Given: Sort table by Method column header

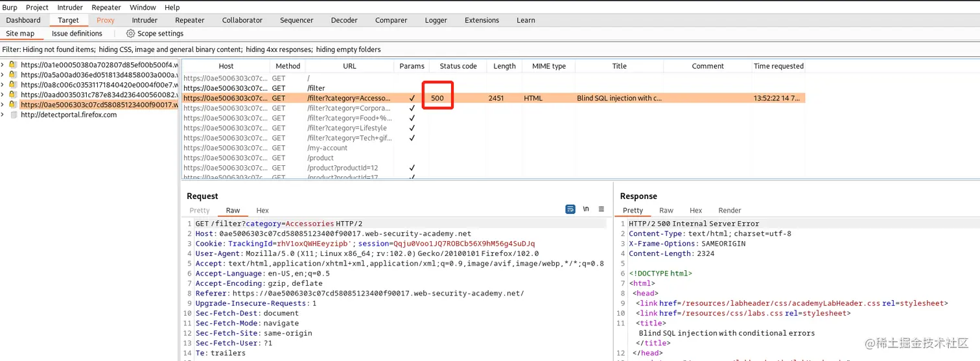Looking at the screenshot, I should (x=288, y=66).
